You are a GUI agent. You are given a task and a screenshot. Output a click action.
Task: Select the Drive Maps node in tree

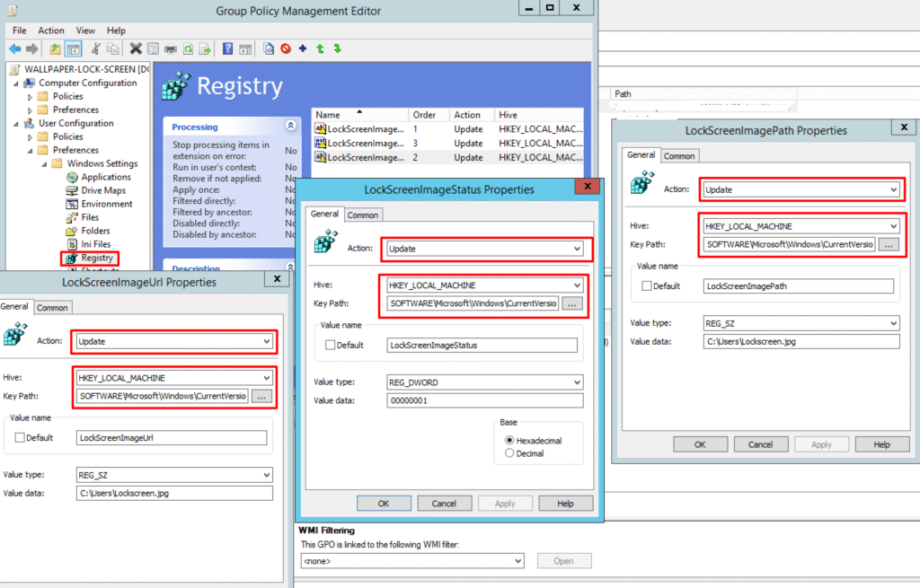102,190
